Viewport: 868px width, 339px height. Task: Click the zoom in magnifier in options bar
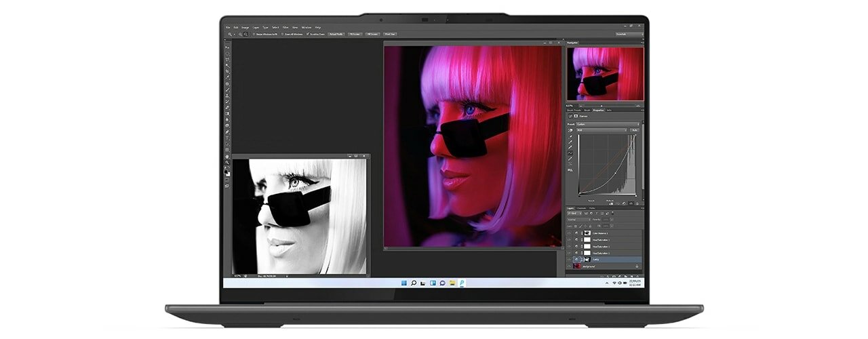pyautogui.click(x=240, y=33)
